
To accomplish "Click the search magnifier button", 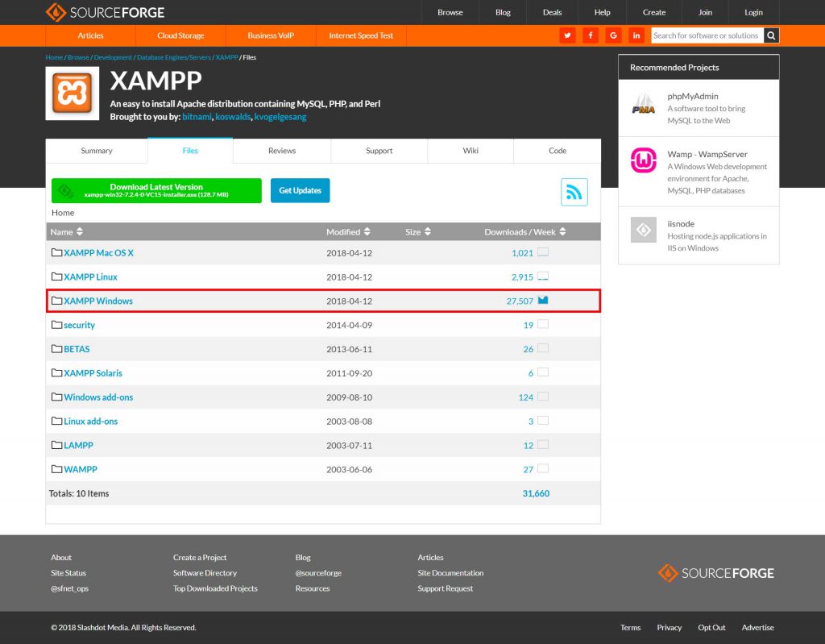I will pos(771,35).
